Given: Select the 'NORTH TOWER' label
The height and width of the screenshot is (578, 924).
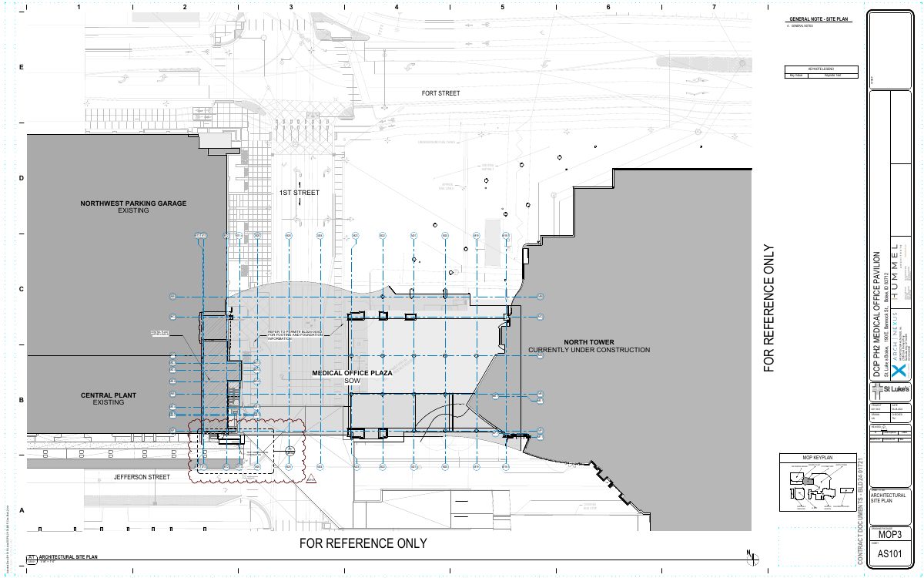Looking at the screenshot, I should pyautogui.click(x=589, y=342).
